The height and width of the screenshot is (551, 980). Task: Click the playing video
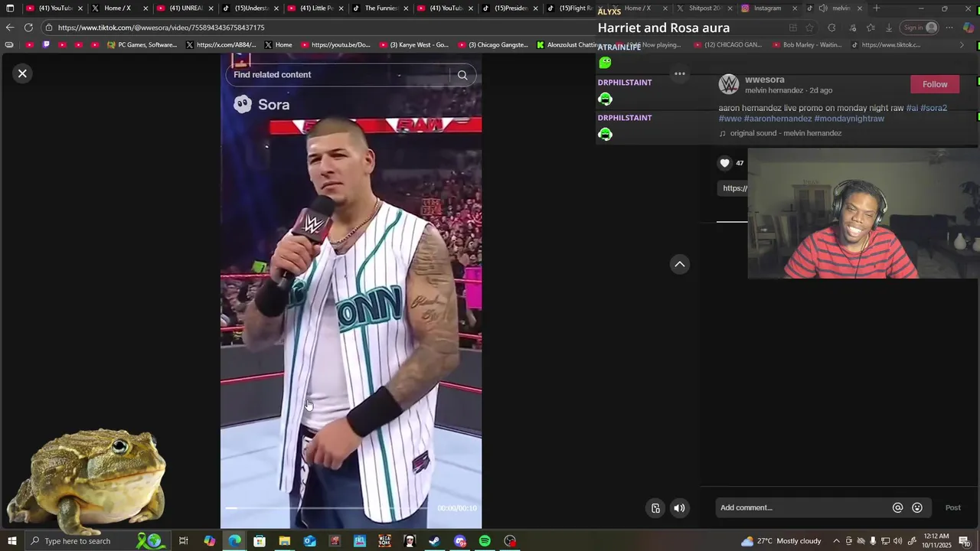coord(351,291)
